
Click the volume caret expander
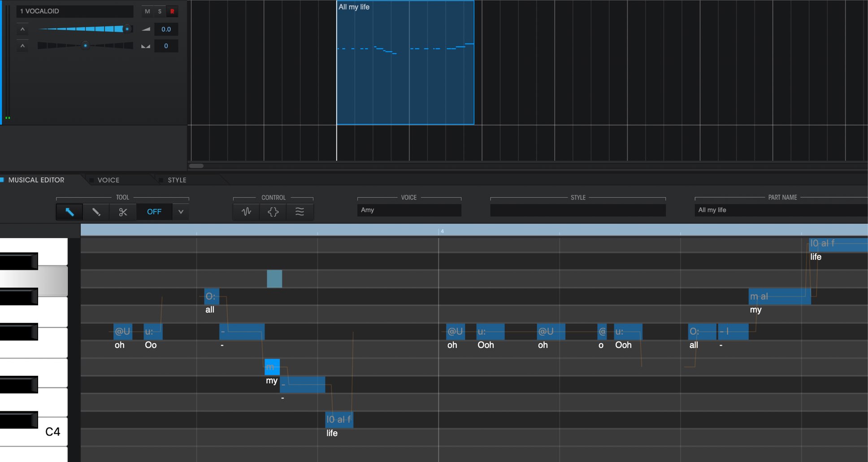[x=22, y=30]
